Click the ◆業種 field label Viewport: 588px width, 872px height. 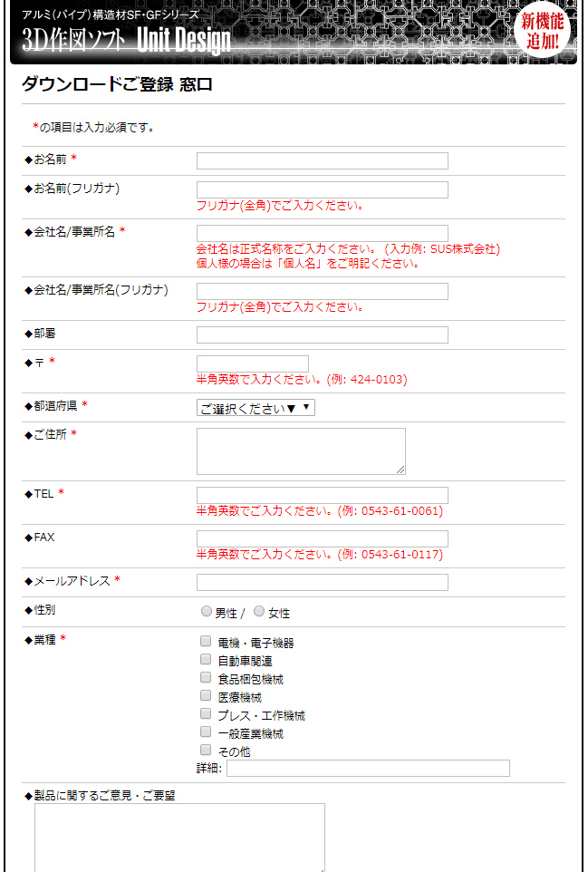(45, 640)
